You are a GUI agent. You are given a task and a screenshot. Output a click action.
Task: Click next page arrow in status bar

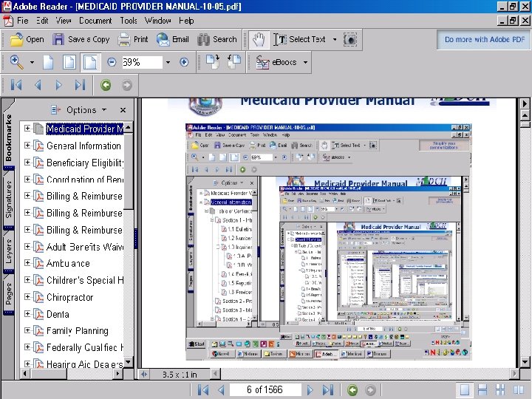[310, 390]
